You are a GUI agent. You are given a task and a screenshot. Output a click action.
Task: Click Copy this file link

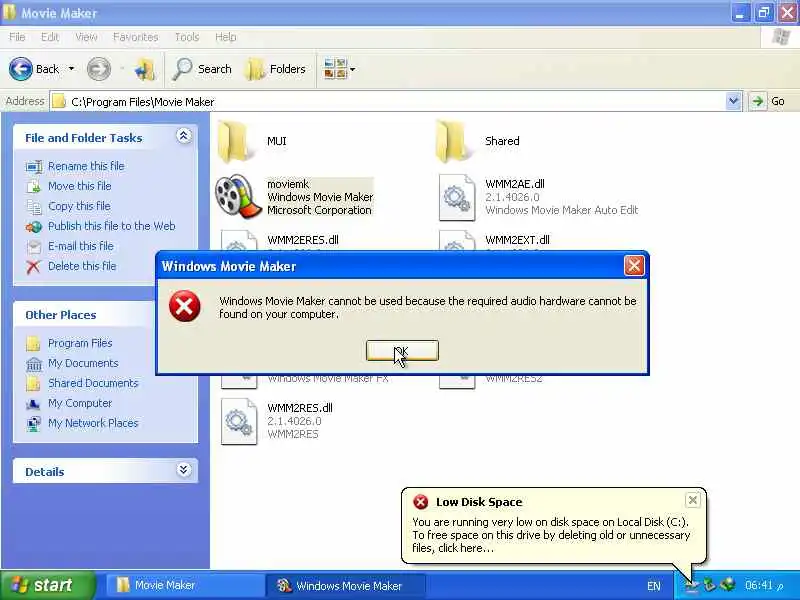pyautogui.click(x=79, y=206)
